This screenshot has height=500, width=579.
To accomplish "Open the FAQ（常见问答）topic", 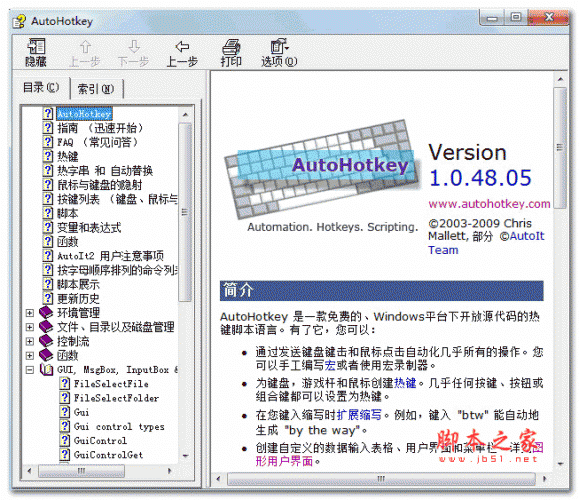I will pos(97,142).
